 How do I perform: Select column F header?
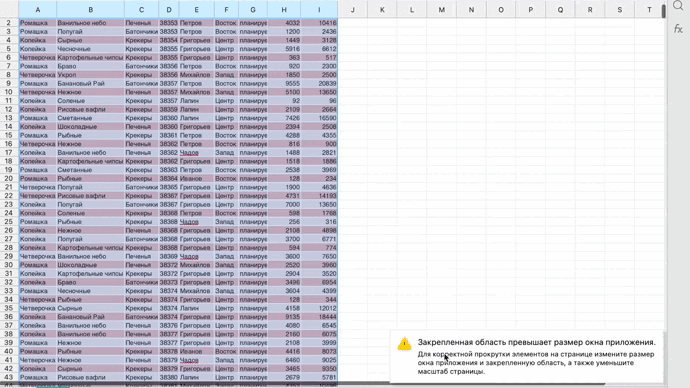coord(226,9)
